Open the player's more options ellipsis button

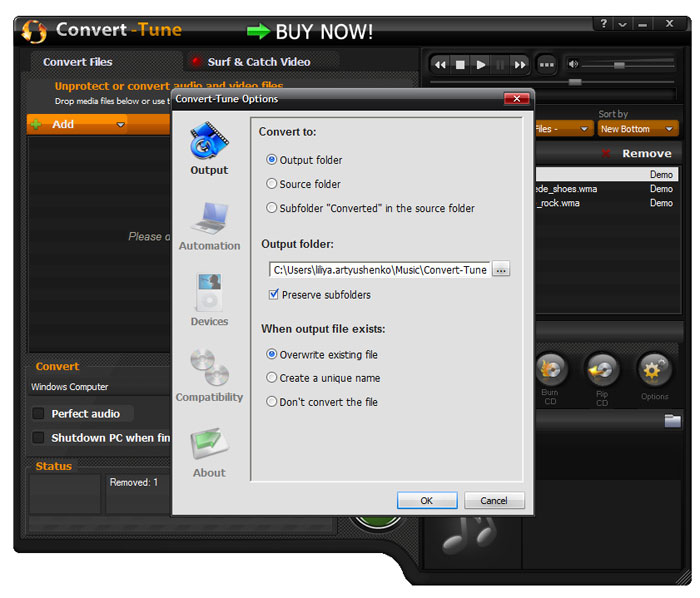coord(546,65)
